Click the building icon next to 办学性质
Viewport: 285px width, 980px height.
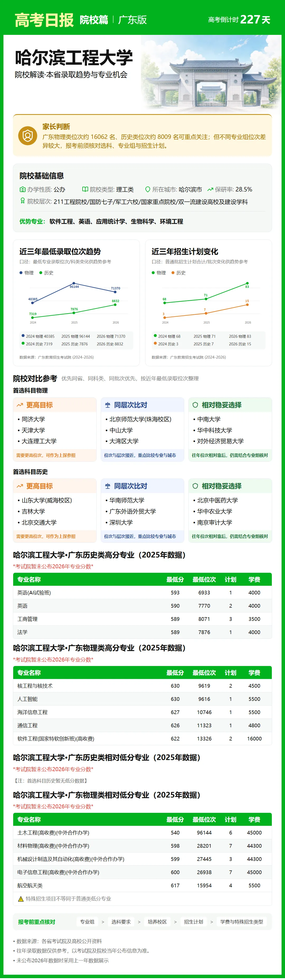[x=22, y=189]
